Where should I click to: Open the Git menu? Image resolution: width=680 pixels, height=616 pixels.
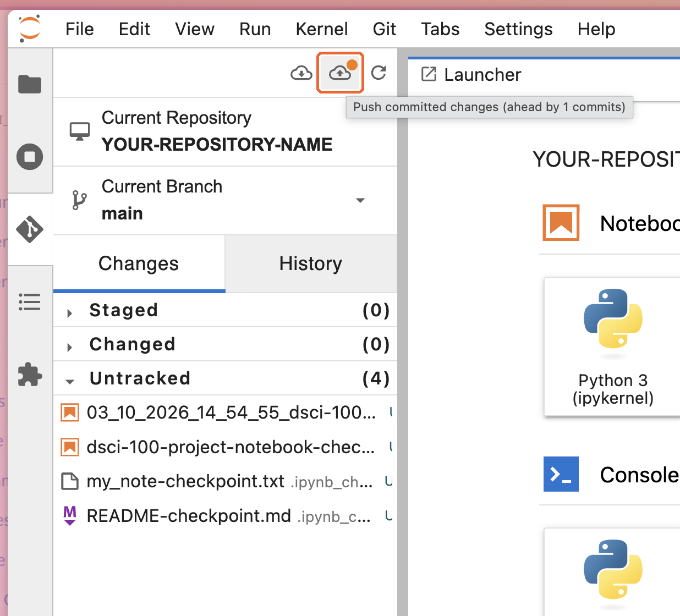tap(385, 29)
